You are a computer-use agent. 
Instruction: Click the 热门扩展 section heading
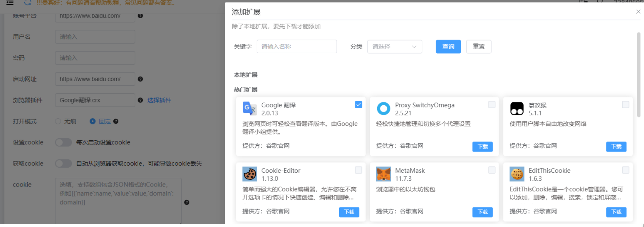246,90
